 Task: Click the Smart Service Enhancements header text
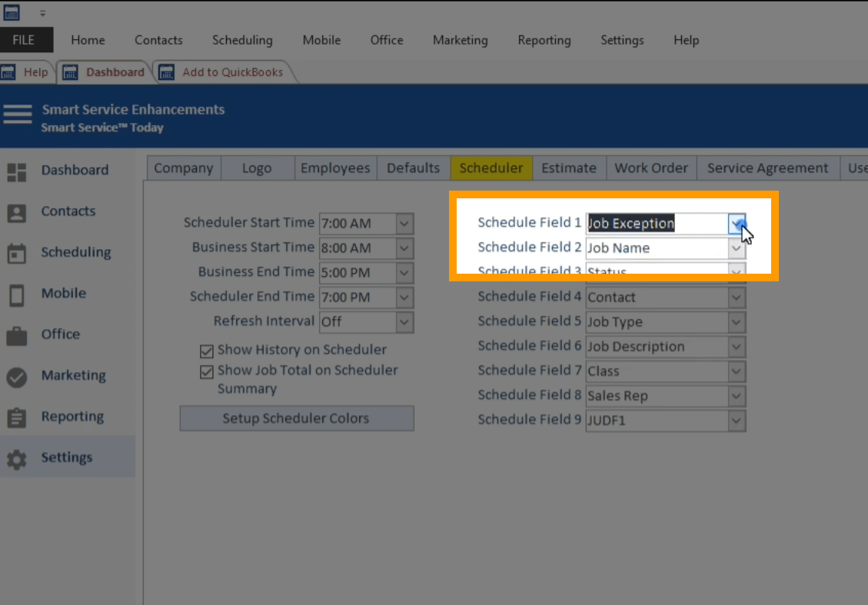(x=134, y=110)
